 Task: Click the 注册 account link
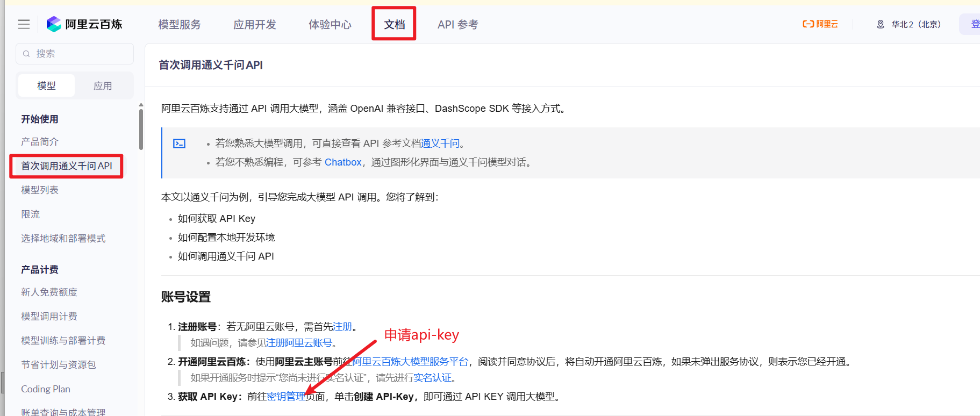(x=342, y=327)
